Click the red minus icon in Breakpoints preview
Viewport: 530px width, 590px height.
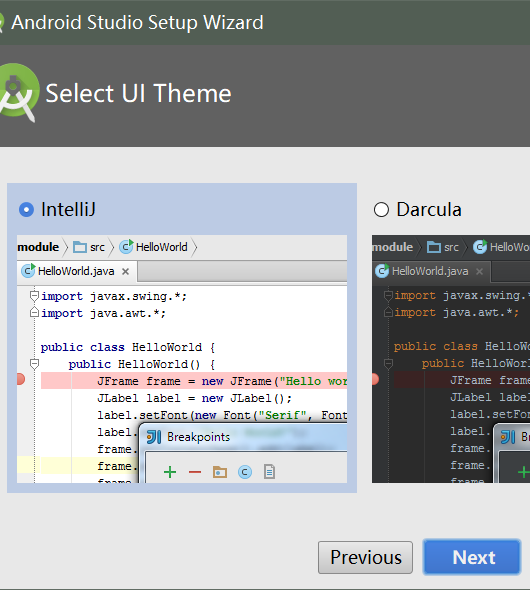pyautogui.click(x=195, y=472)
